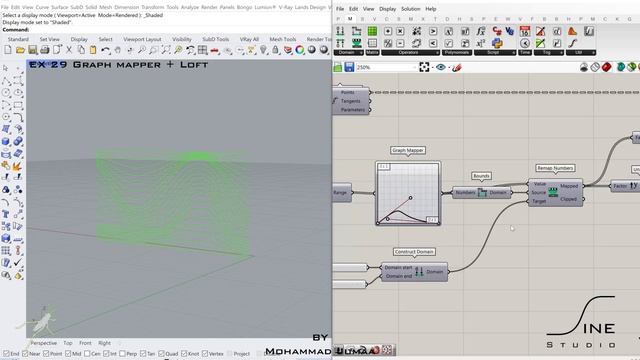Click the red car icon in Rhino toolbar

[x=215, y=50]
